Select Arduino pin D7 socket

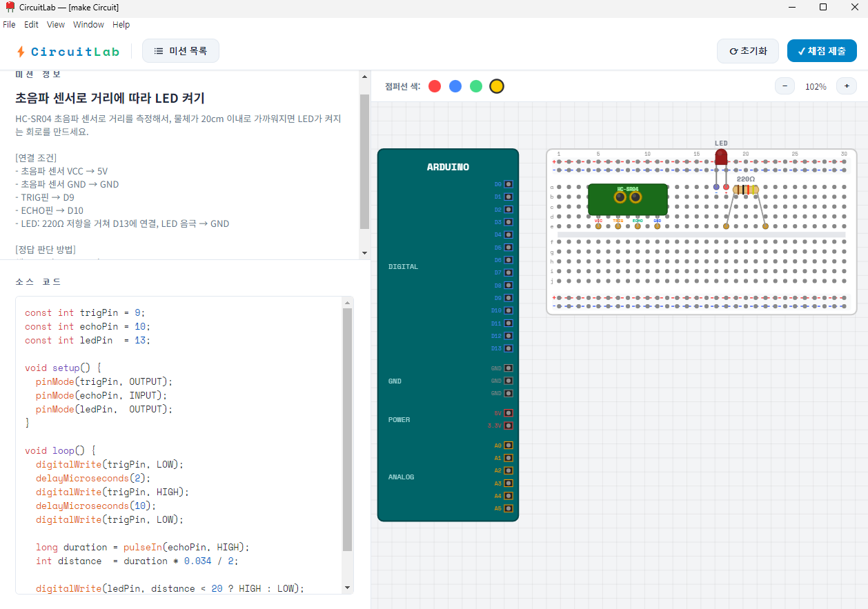(x=509, y=272)
